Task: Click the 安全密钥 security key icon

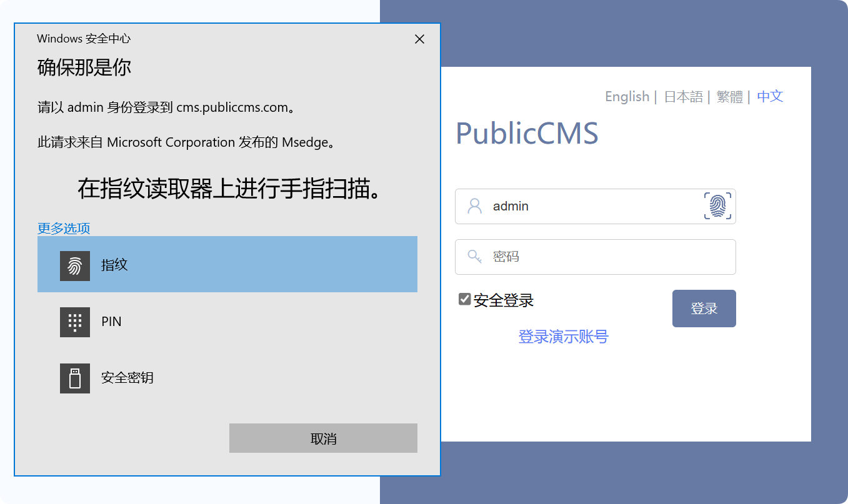Action: (74, 378)
